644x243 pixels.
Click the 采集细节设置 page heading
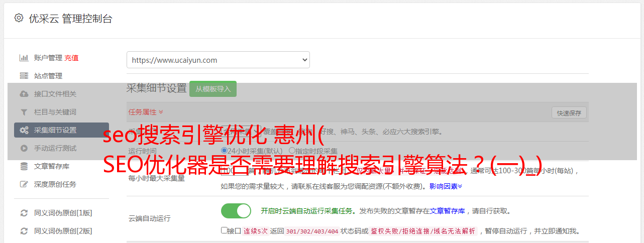tap(157, 88)
